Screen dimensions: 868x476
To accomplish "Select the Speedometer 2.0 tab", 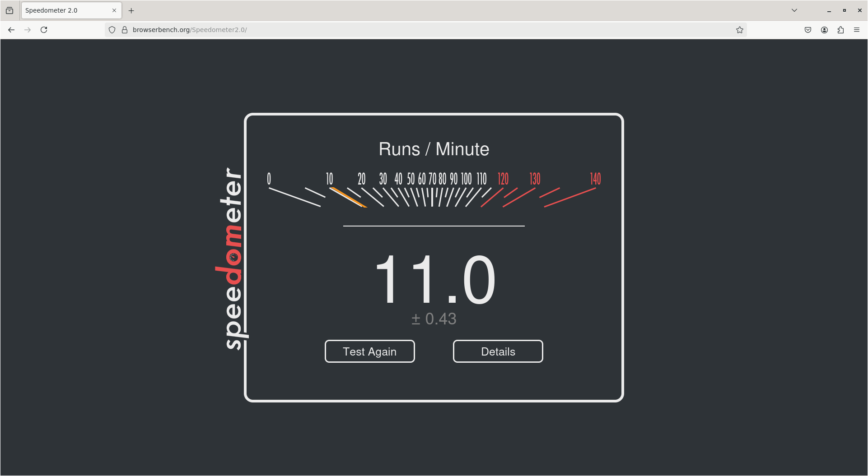I will click(x=71, y=10).
